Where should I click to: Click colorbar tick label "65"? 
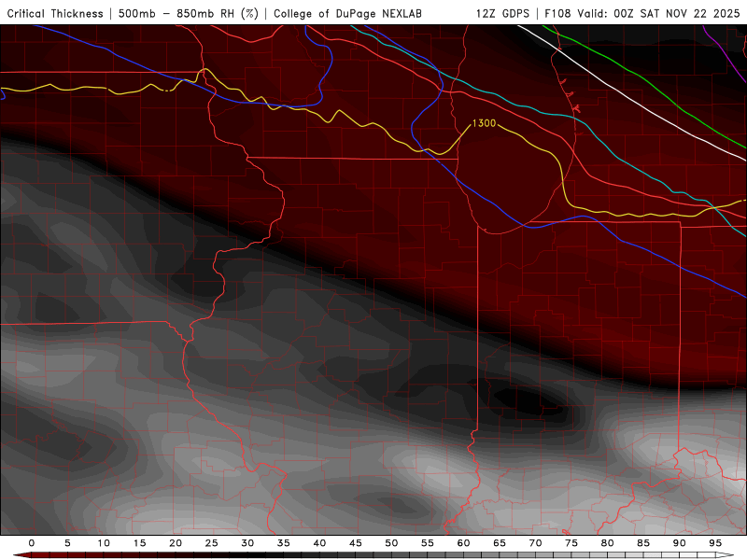[x=500, y=543]
